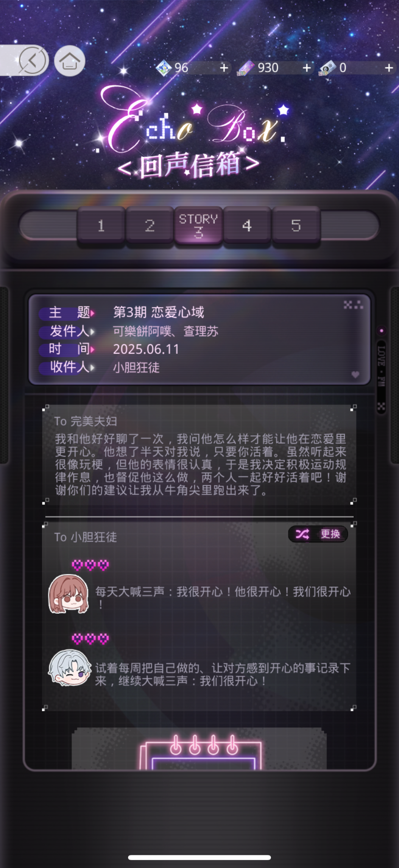Add tickets with plus next to 930
Screen dimensions: 399x868
click(307, 68)
